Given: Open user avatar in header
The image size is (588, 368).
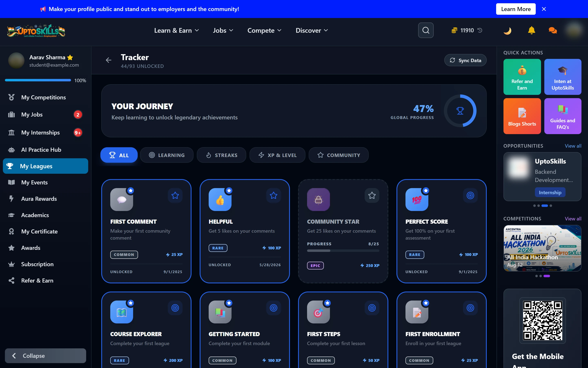Looking at the screenshot, I should point(574,30).
